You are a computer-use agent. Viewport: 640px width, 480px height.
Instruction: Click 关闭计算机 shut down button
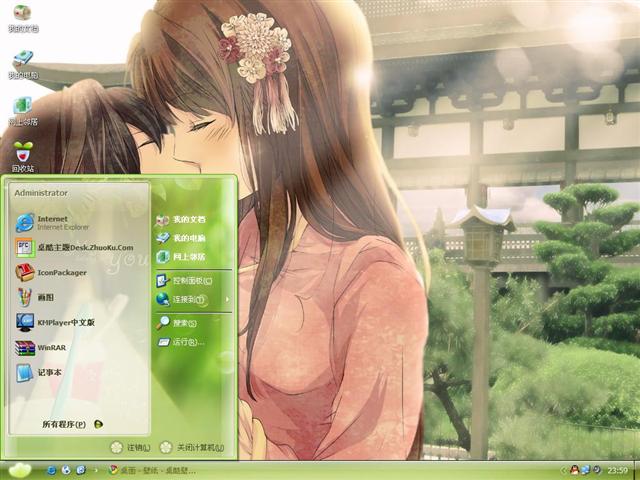192,448
